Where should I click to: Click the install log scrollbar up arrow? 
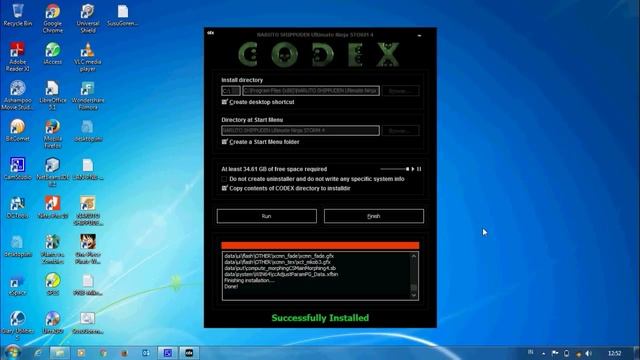point(413,256)
